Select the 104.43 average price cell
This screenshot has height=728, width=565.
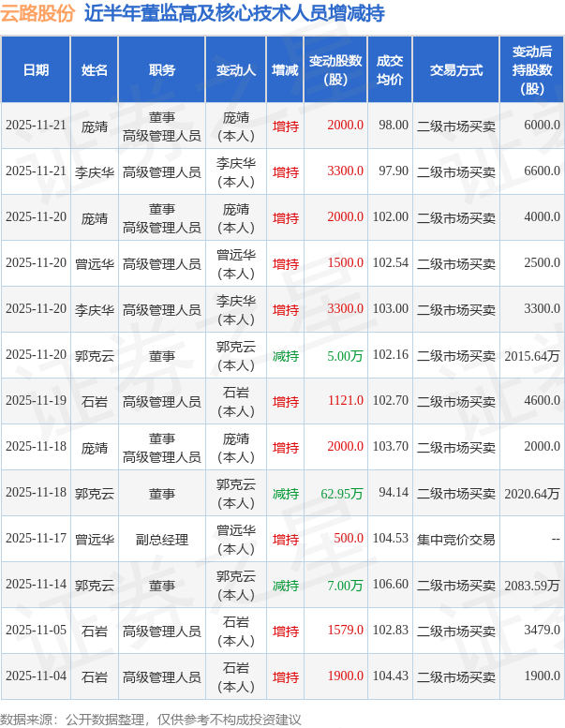391,676
